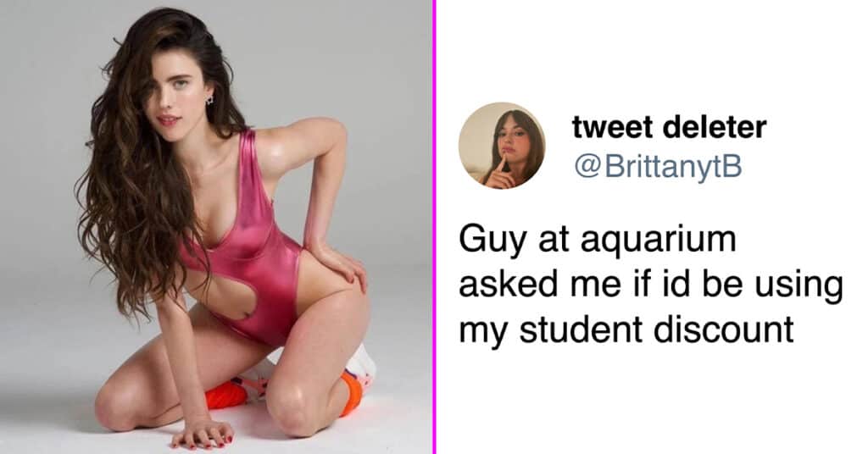Open the tweet deleter profile avatar

(502, 146)
